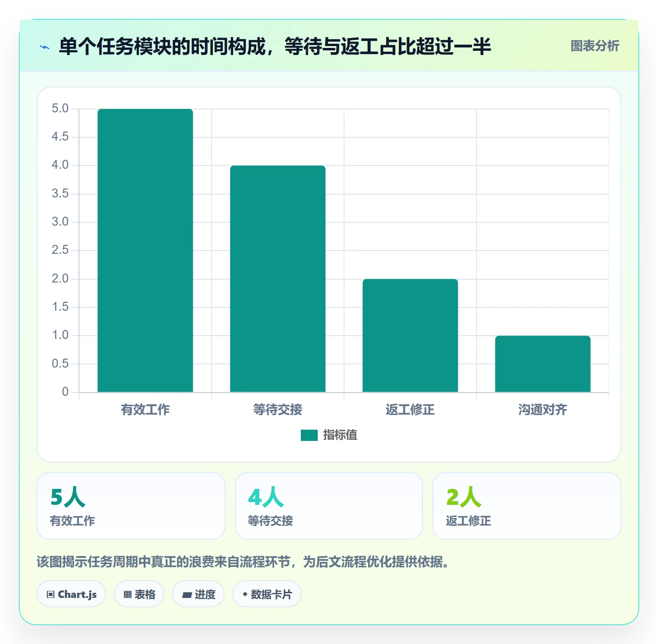Click the 等待交接 x-axis label
This screenshot has width=658, height=644.
tap(278, 410)
